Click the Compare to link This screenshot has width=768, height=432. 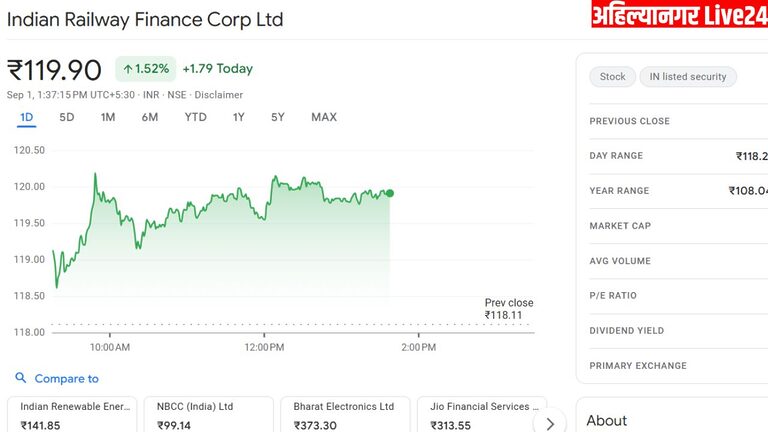[66, 379]
